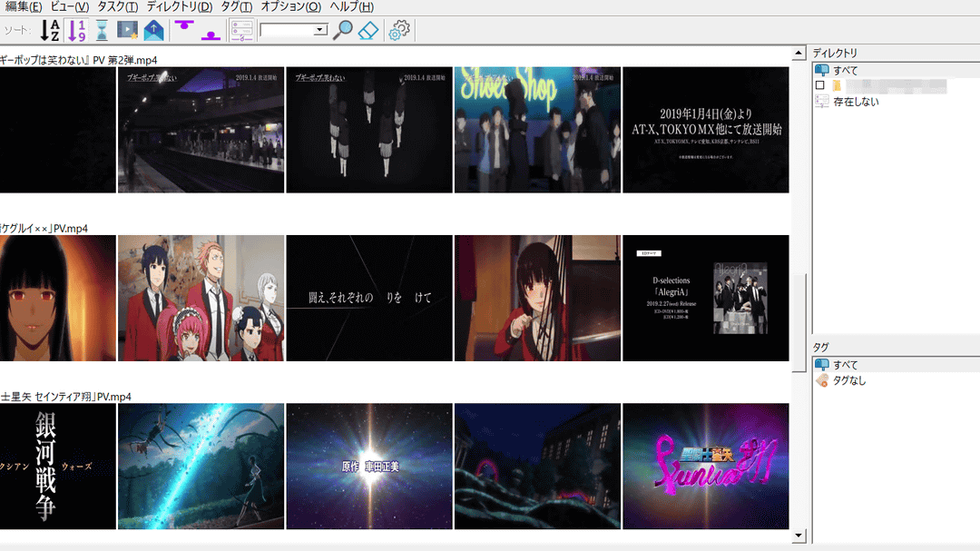Select 存在しない in the directory list
The width and height of the screenshot is (980, 551).
click(x=856, y=102)
